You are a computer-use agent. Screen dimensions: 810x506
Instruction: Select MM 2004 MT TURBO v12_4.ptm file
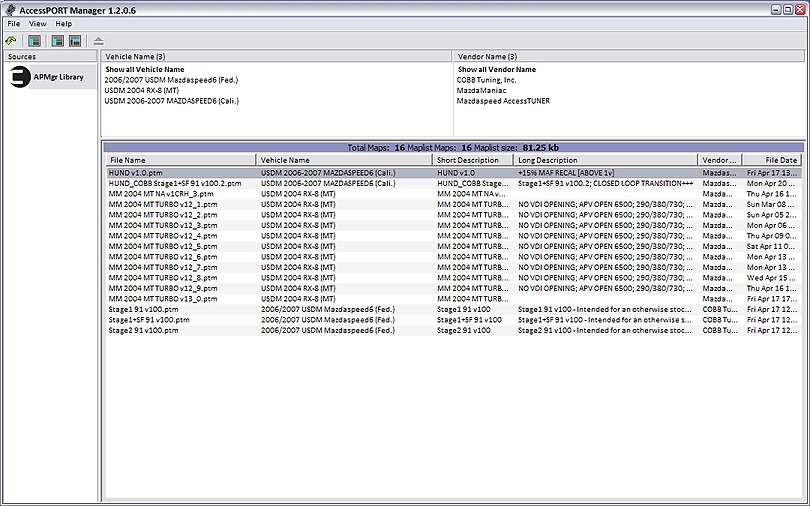click(163, 236)
